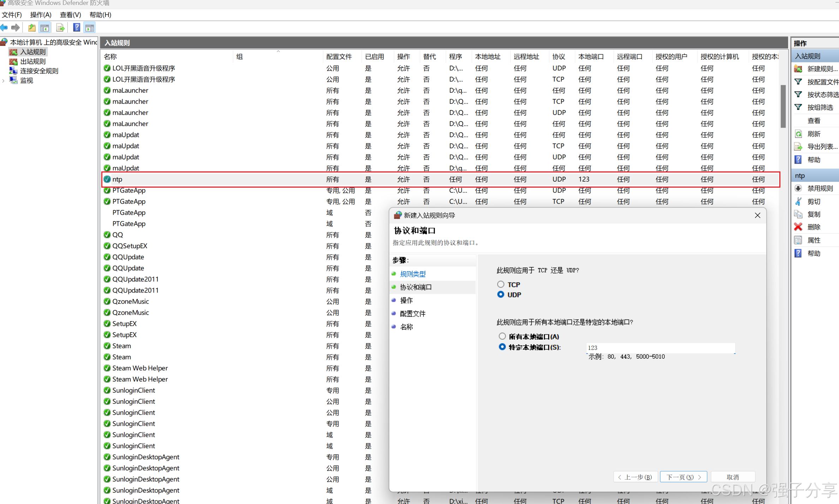Click the cut (剪切) scissors icon
Screen dimensions: 839x504
coord(798,201)
